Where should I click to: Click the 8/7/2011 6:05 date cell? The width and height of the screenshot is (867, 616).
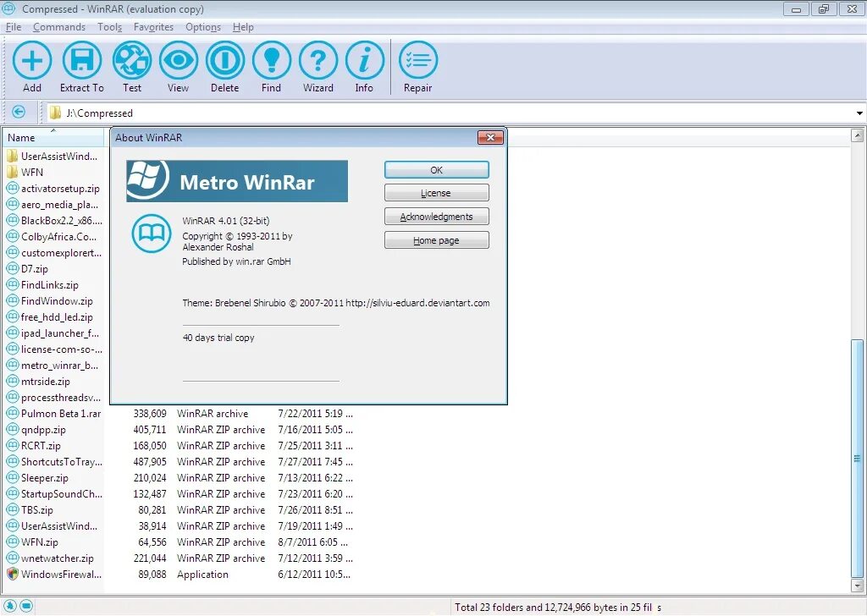[313, 542]
